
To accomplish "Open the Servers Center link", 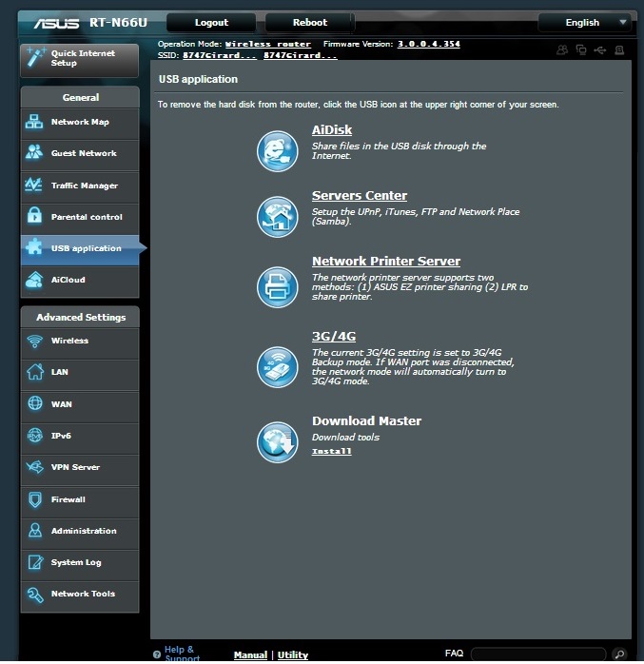I will coord(360,196).
